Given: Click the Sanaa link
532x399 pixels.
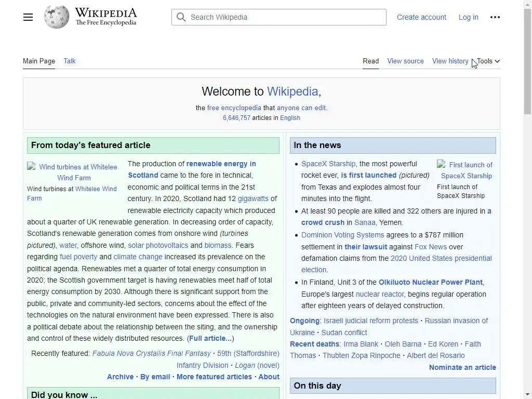Looking at the screenshot, I should tap(365, 222).
